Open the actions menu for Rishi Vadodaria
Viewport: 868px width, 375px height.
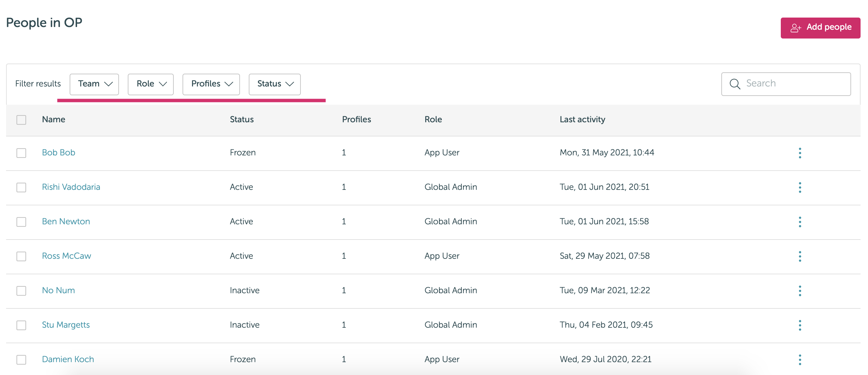[x=800, y=187]
